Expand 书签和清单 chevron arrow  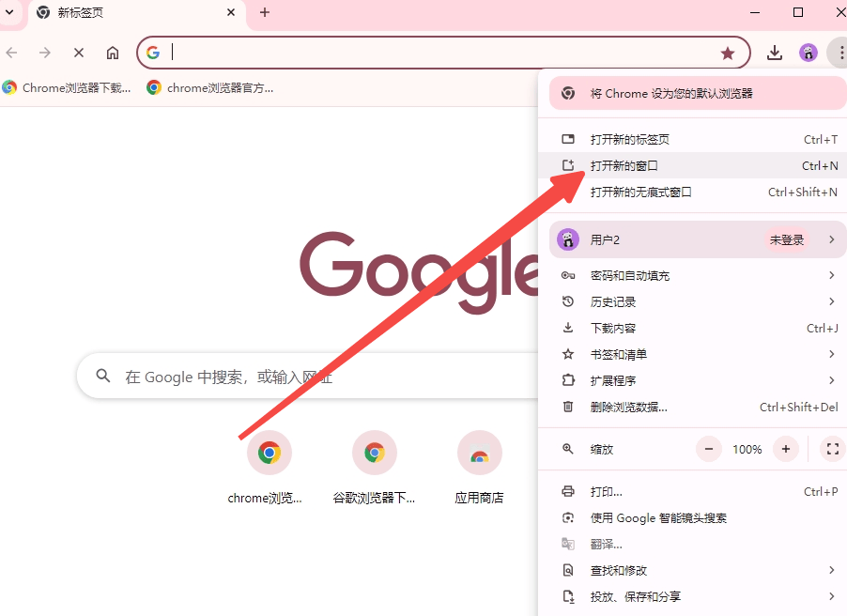coord(831,354)
